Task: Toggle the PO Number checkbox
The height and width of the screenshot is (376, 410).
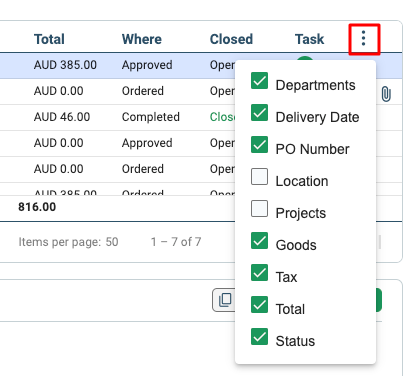Action: [259, 144]
